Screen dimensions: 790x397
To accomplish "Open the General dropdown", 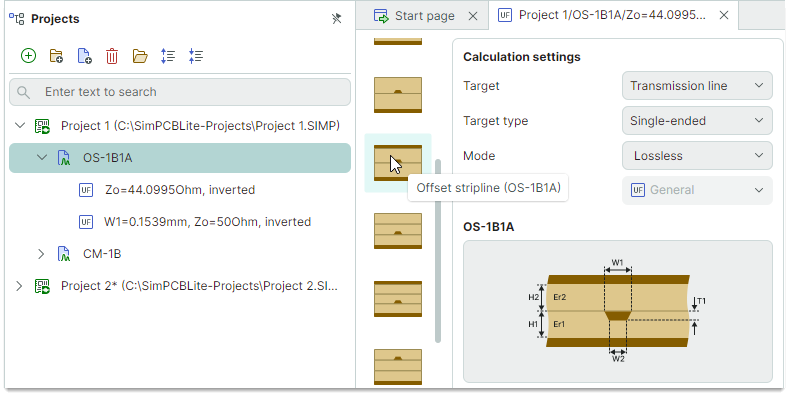I will pyautogui.click(x=697, y=190).
